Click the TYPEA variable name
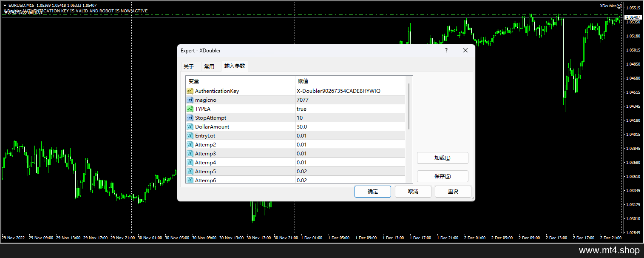The image size is (644, 258). click(x=203, y=109)
